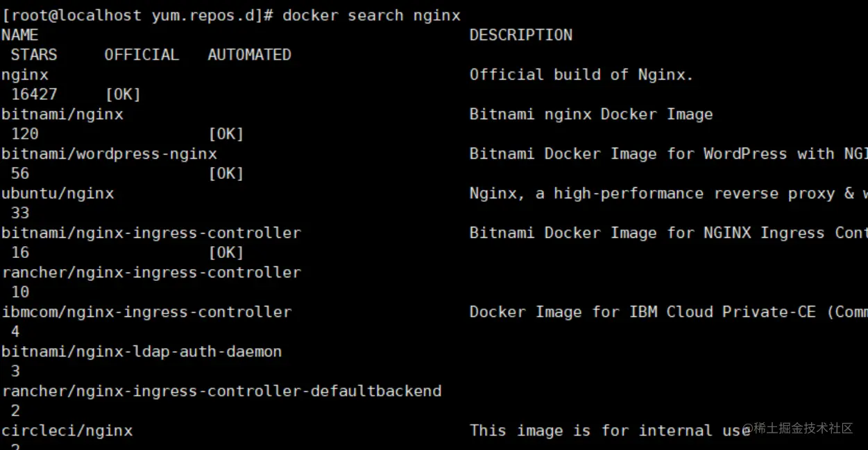This screenshot has height=450, width=868.
Task: Click the OFFICIAL column header
Action: 142,55
